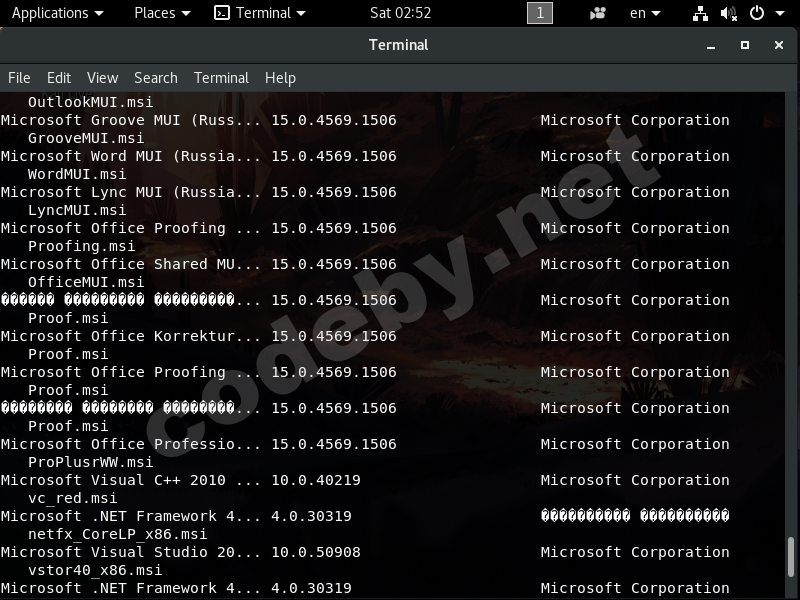
Task: Open the Search menu
Action: point(156,78)
